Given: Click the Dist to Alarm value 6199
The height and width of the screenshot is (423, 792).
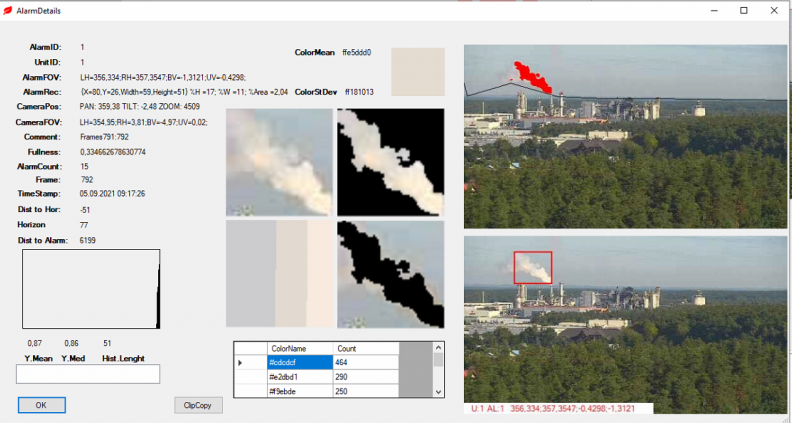Looking at the screenshot, I should 87,240.
